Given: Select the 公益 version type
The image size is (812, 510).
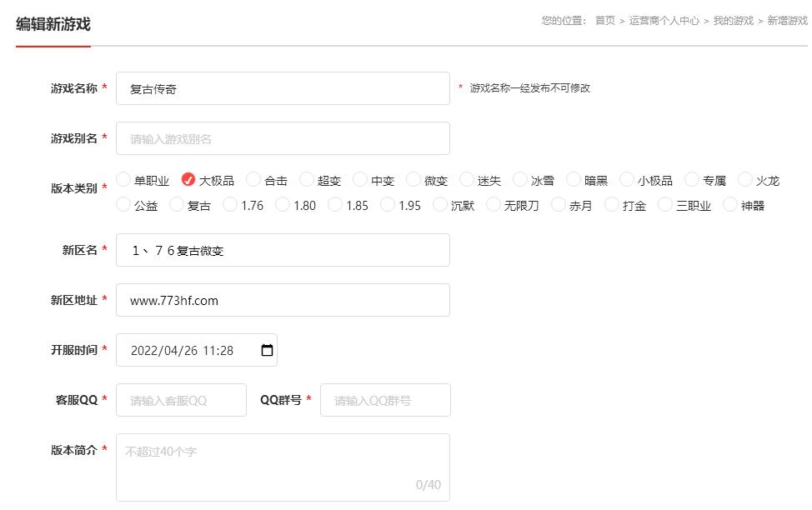Looking at the screenshot, I should click(x=123, y=204).
